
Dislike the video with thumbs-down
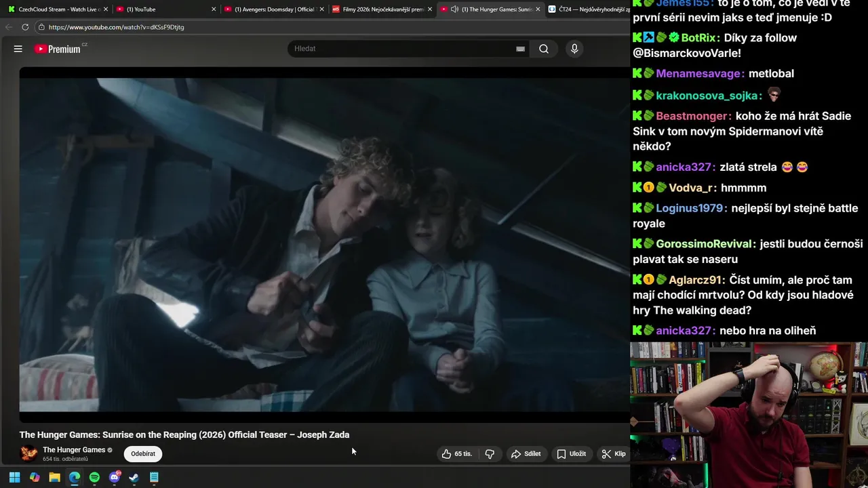490,454
